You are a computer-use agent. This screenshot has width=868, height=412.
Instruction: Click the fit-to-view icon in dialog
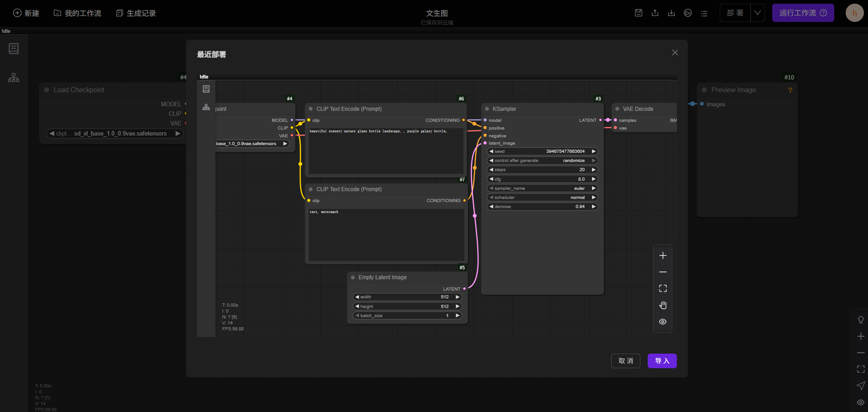(663, 288)
